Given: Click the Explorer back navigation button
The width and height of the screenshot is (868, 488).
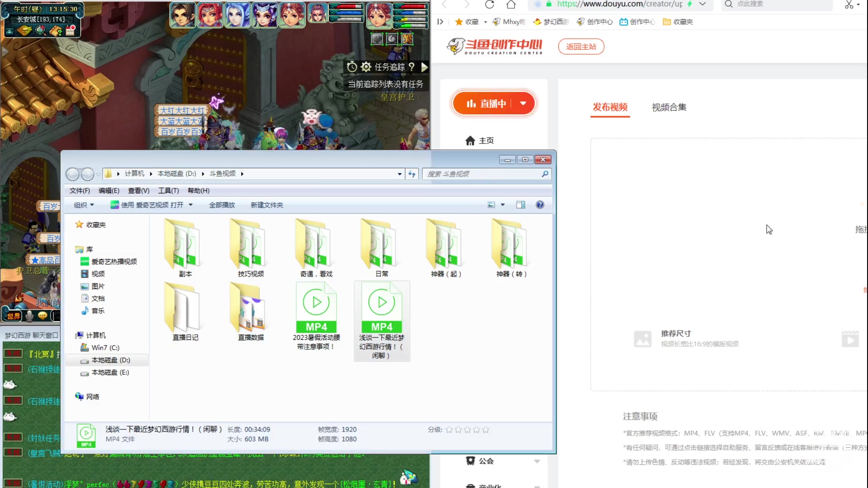Looking at the screenshot, I should 72,174.
